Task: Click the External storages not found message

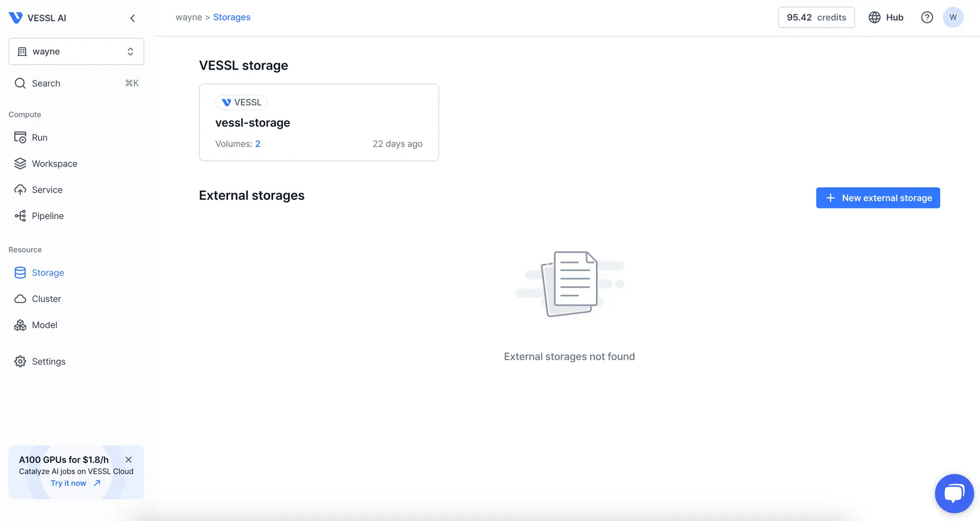Action: 570,357
